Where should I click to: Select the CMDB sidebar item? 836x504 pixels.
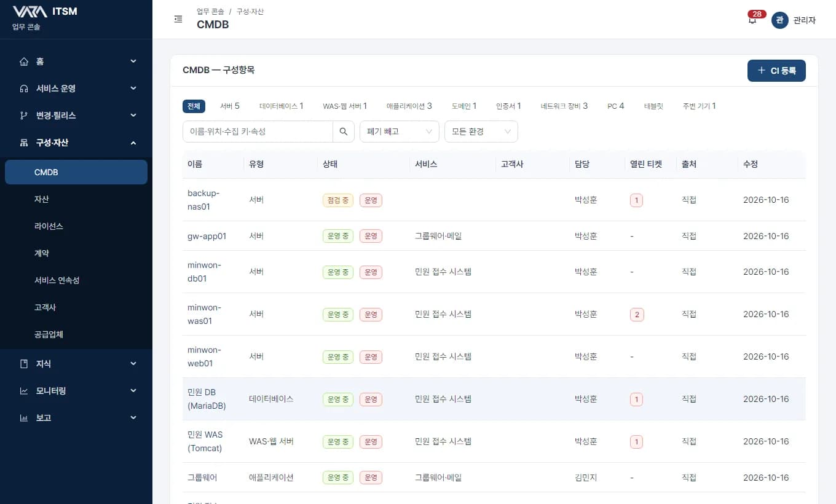(x=76, y=172)
